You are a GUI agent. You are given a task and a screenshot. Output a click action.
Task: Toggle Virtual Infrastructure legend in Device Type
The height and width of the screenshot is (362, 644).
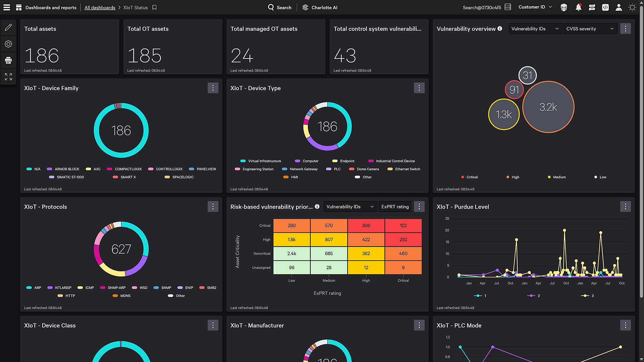tap(261, 161)
